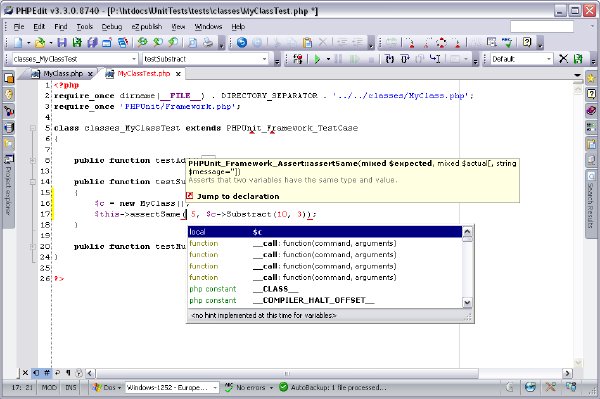
Task: Open the Run button dropdown arrow
Action: [x=328, y=59]
